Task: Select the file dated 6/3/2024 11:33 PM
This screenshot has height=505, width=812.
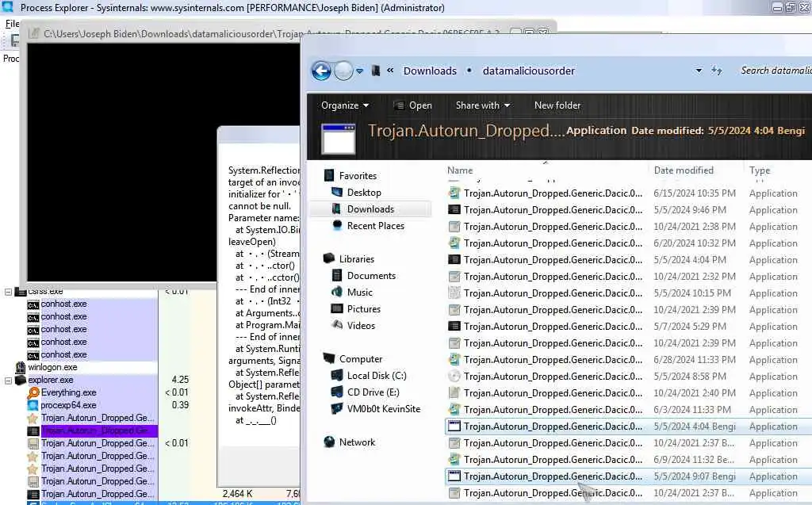Action: pyautogui.click(x=628, y=410)
